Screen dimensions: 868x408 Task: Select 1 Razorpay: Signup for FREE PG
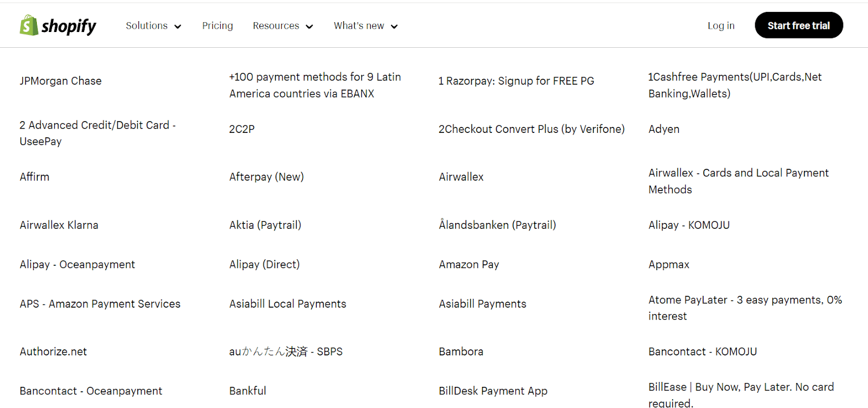tap(516, 81)
